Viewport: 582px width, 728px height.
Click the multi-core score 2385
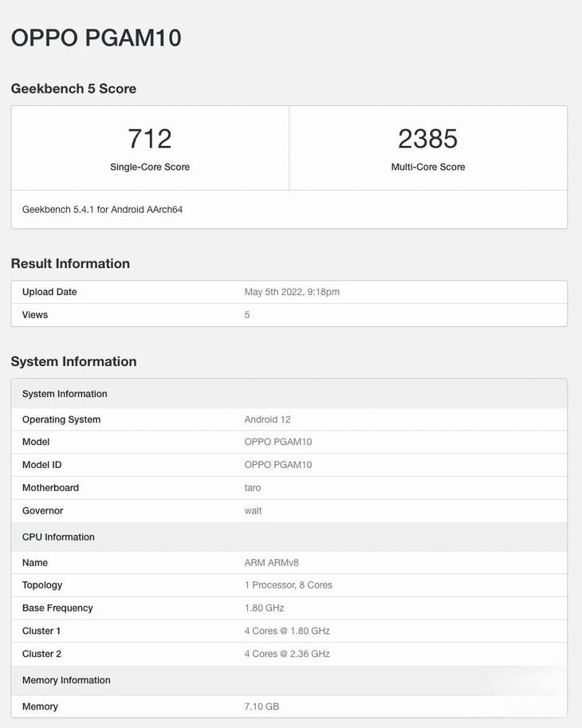point(428,139)
